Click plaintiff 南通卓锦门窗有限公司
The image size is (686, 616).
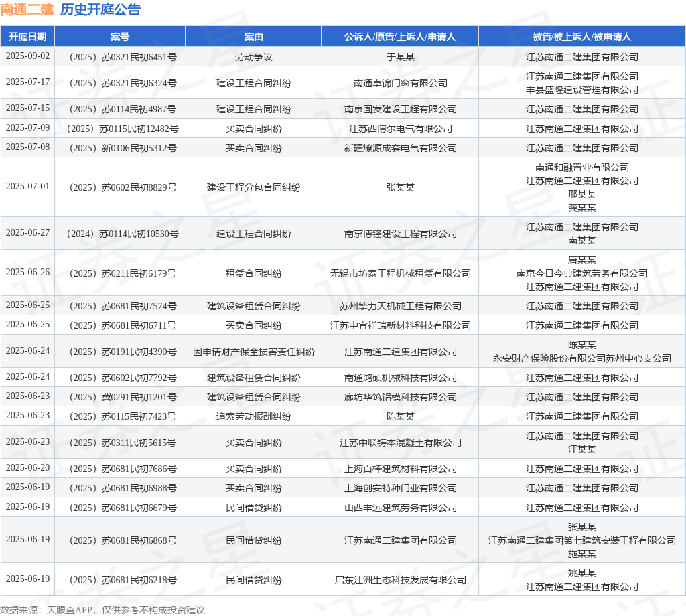pyautogui.click(x=401, y=83)
